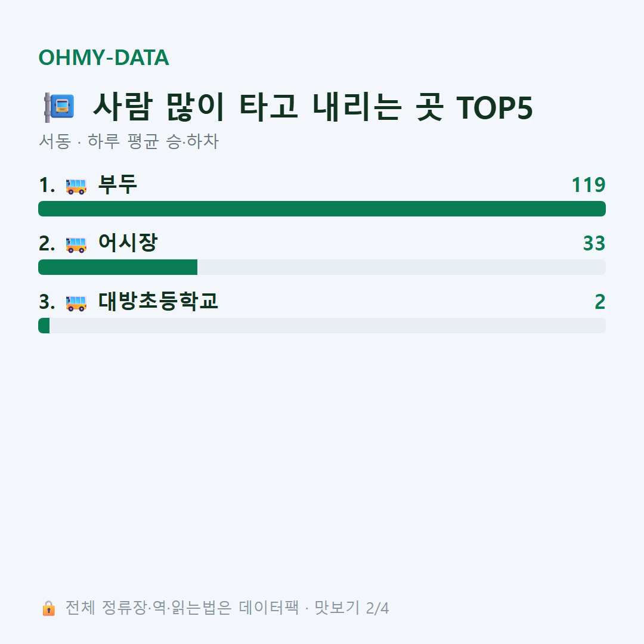Select the 대방초등학교 stop name
This screenshot has width=644, height=644.
click(x=158, y=301)
